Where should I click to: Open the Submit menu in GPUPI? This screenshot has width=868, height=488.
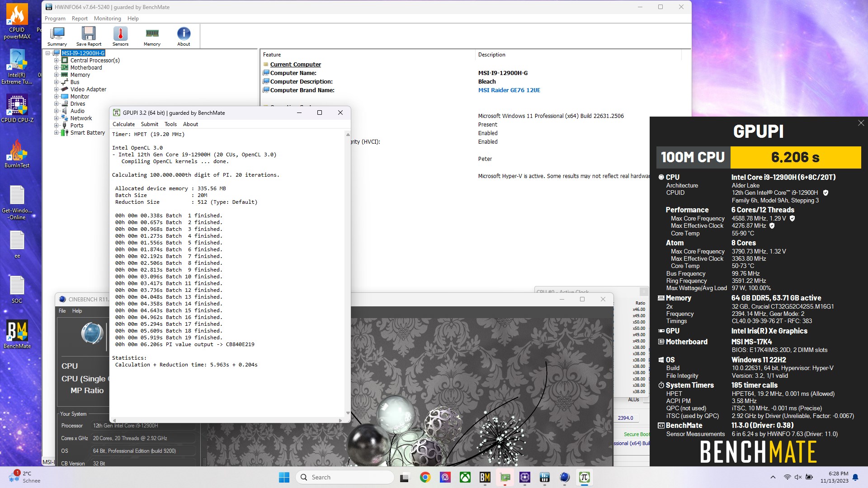[150, 124]
